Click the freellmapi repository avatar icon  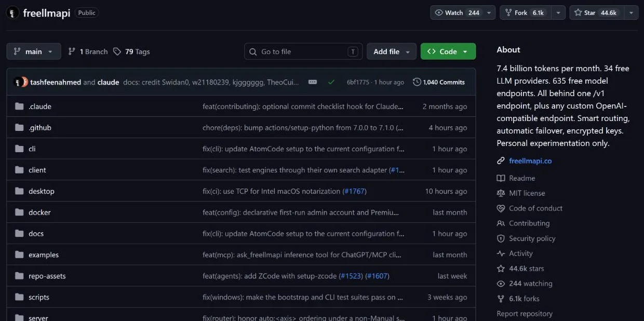(x=13, y=13)
